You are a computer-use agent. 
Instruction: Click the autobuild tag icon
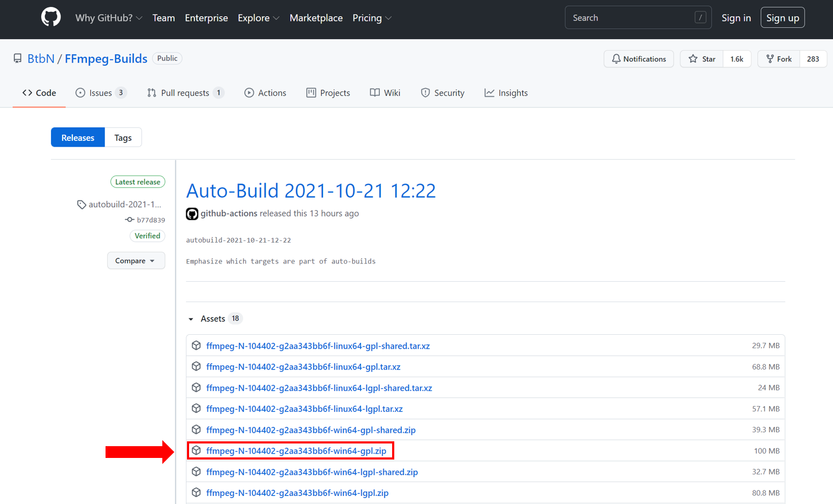(x=81, y=205)
